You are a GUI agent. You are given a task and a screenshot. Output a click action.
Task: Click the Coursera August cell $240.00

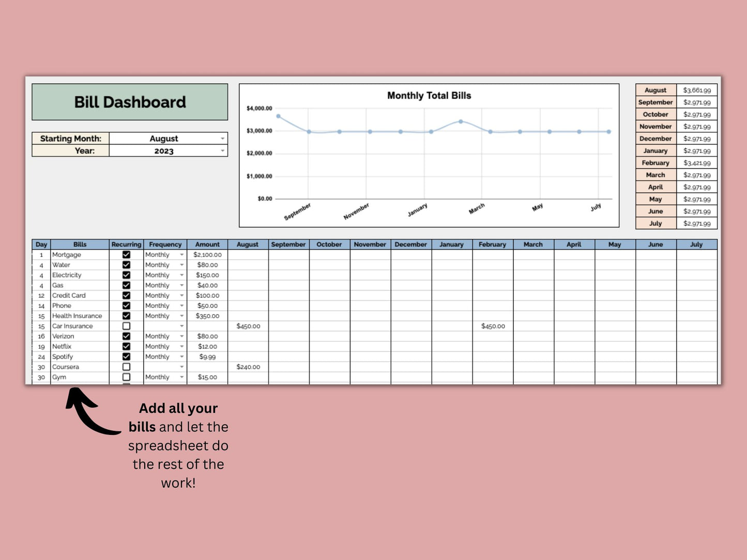coord(248,367)
